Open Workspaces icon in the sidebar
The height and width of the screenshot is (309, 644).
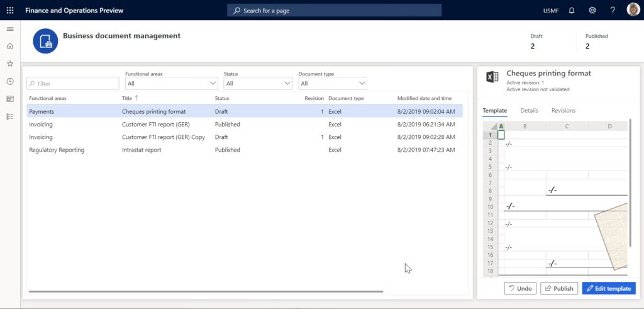pos(10,99)
